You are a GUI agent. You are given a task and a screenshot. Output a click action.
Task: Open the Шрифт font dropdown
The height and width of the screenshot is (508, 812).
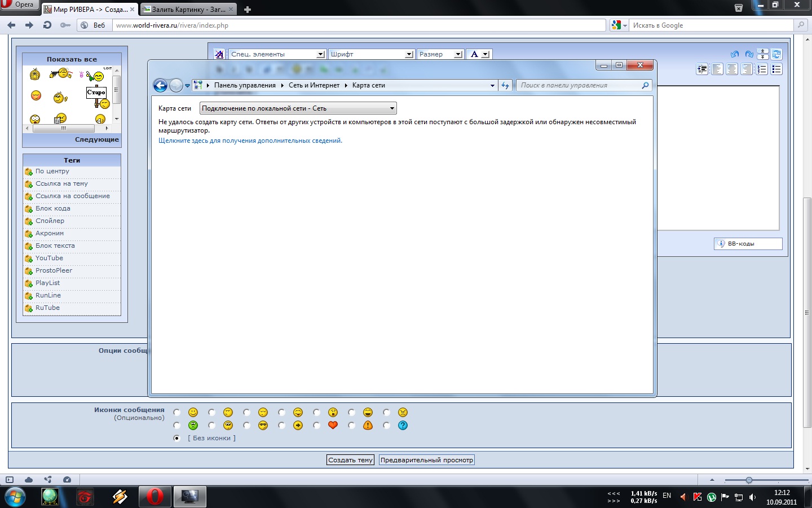coord(371,54)
